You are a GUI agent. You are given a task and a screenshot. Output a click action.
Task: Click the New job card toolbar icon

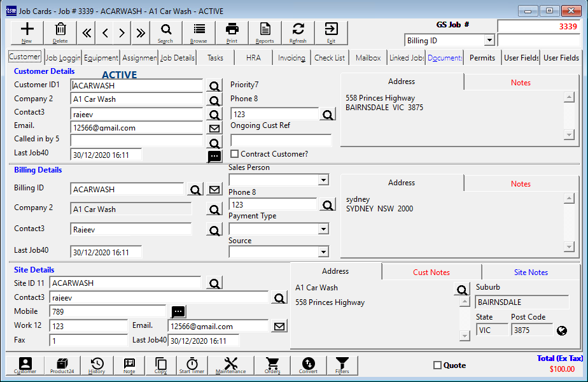(x=27, y=32)
